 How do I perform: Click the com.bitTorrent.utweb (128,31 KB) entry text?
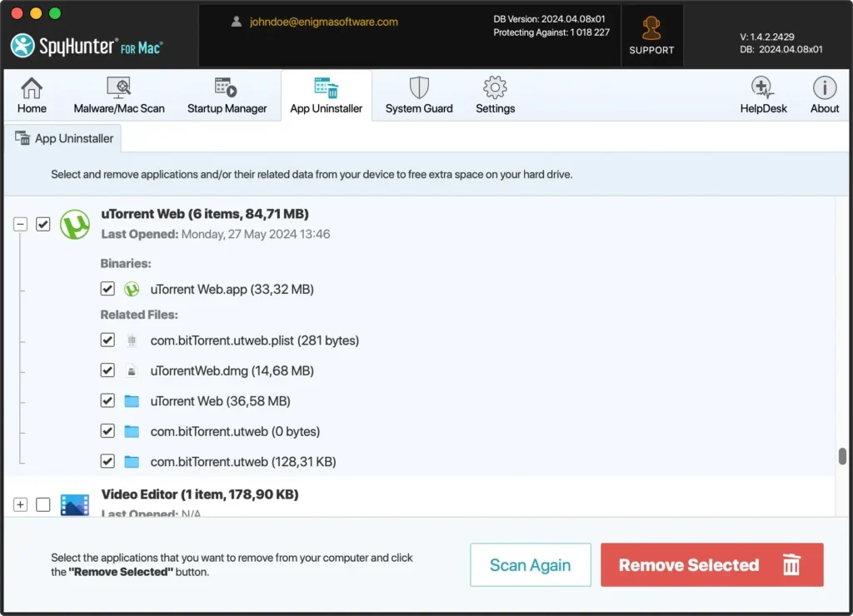(x=243, y=462)
